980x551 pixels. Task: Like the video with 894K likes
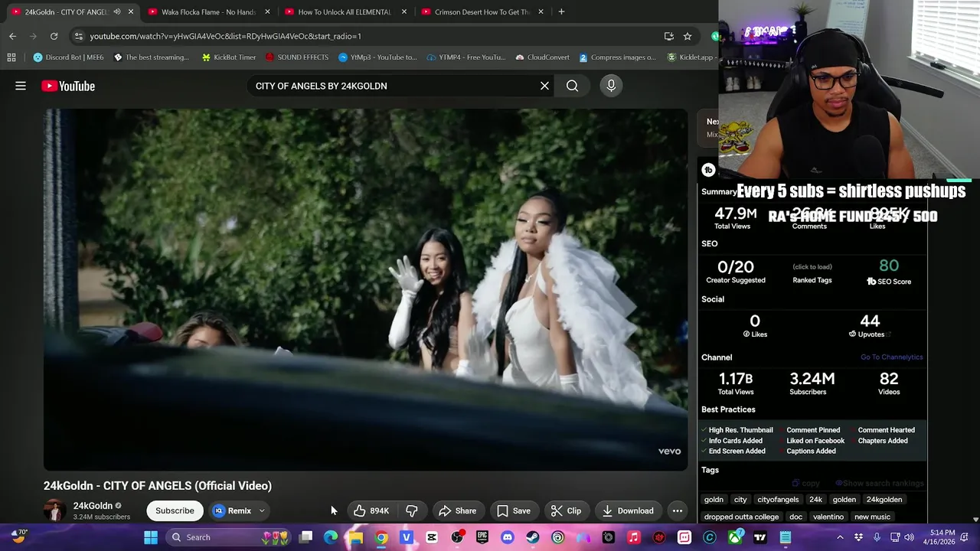pyautogui.click(x=371, y=510)
